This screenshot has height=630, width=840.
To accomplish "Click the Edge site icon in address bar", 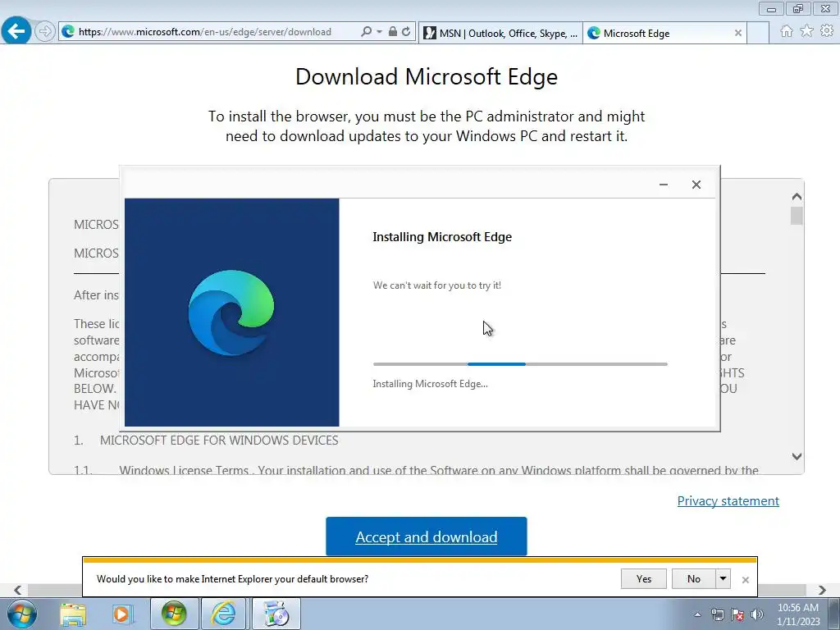I will 68,32.
